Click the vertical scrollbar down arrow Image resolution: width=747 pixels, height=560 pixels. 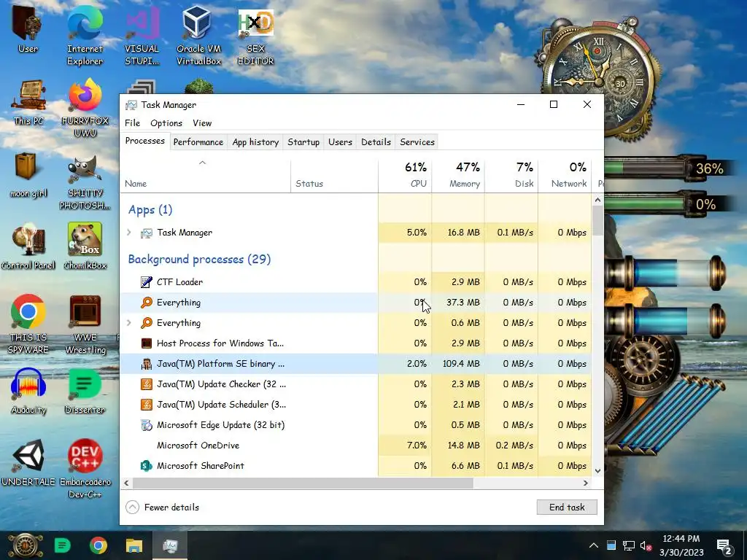click(x=598, y=471)
